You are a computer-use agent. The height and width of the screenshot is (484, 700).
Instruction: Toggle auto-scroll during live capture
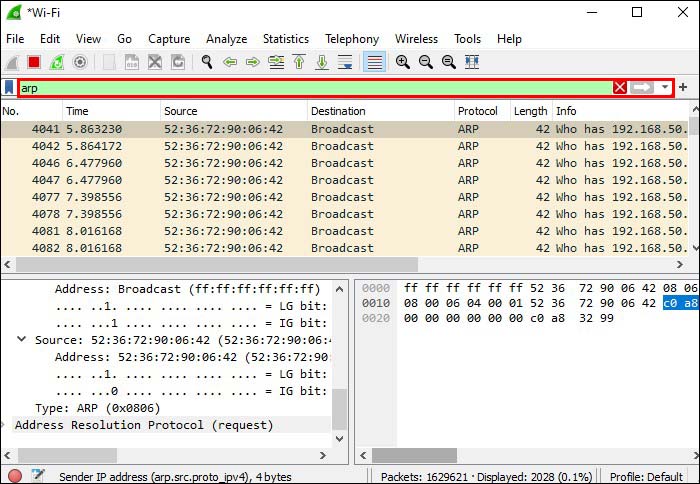[345, 62]
